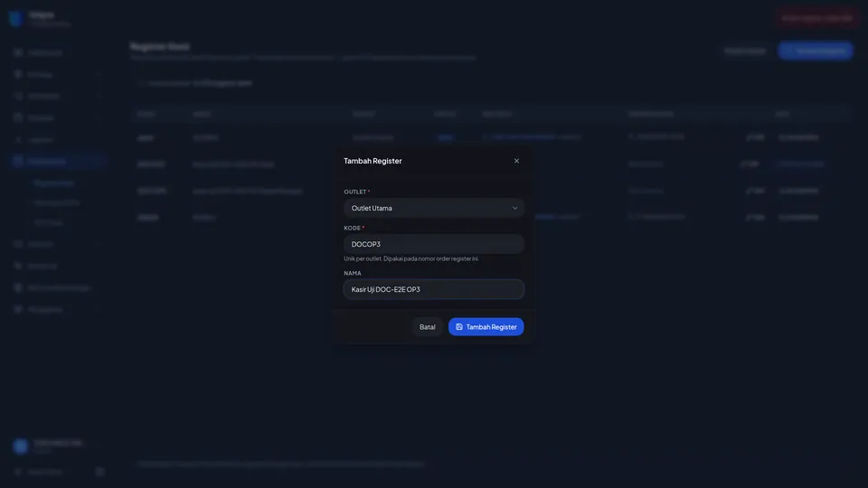Select the KODE field label

352,228
